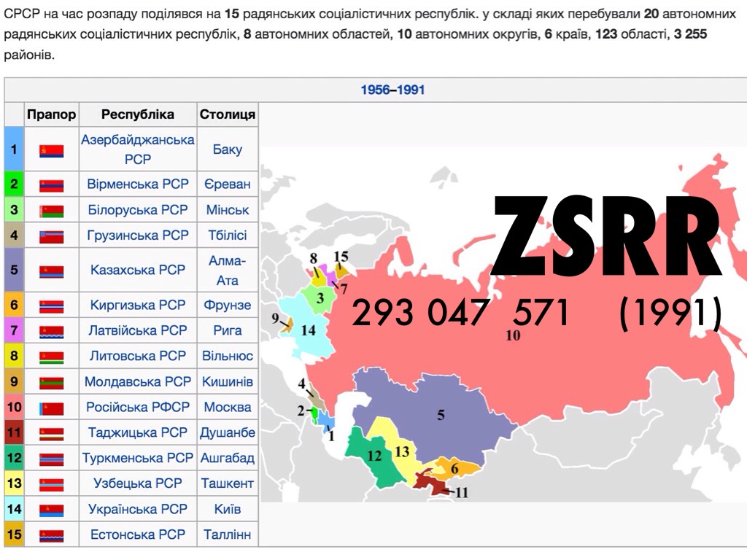Open the 1956–1991 header link
This screenshot has height=560, width=747.
[x=392, y=90]
